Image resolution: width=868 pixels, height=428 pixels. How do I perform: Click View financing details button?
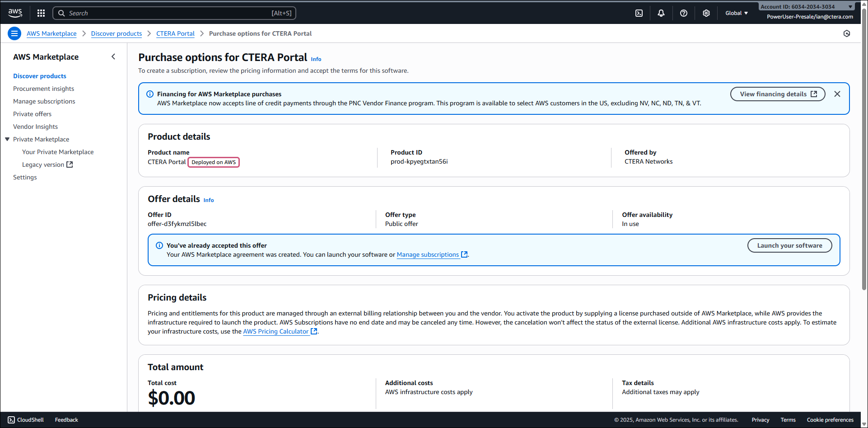pyautogui.click(x=778, y=94)
